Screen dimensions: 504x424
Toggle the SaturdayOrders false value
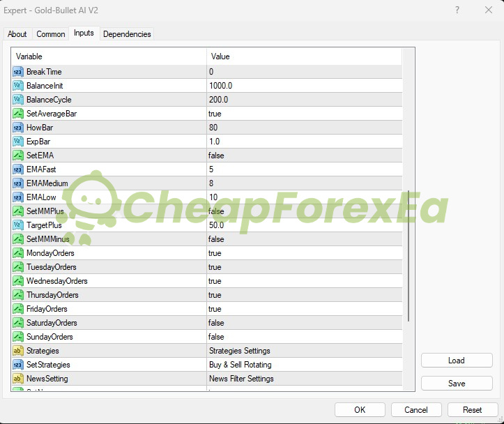[x=305, y=323]
